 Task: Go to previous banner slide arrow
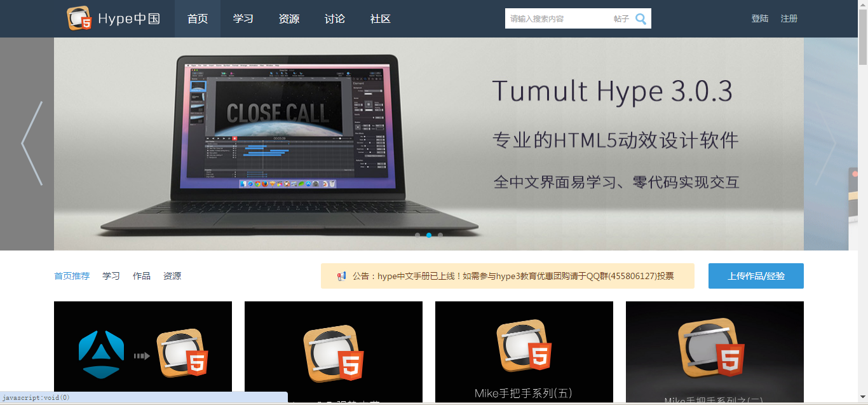tap(32, 144)
